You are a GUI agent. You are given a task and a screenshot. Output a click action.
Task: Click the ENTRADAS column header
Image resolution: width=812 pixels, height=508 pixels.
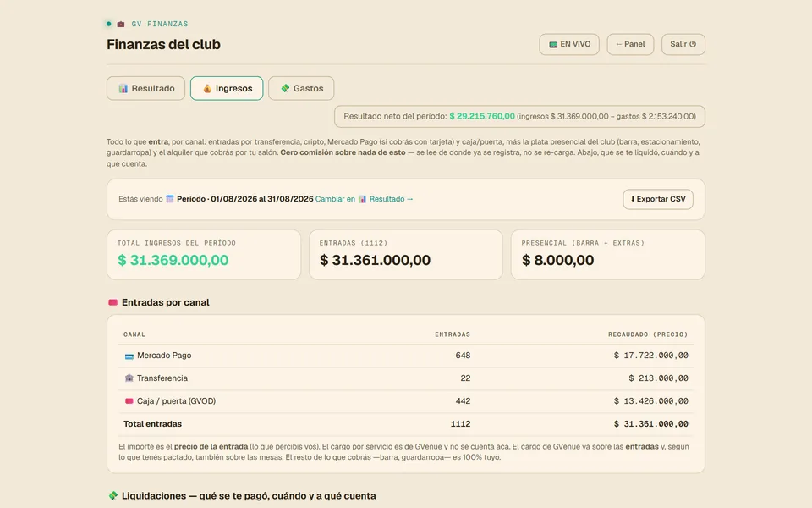point(453,334)
